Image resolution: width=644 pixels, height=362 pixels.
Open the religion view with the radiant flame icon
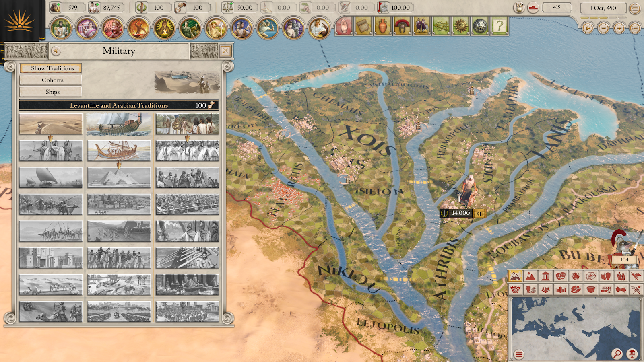(x=164, y=28)
